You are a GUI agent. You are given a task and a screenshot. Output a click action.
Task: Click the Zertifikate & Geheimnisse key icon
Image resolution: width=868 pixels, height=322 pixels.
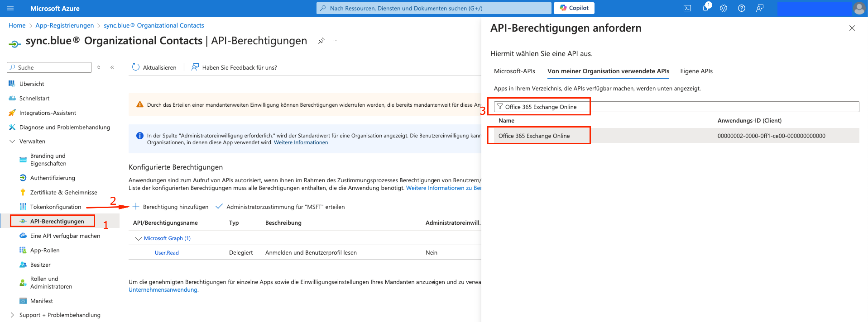(23, 192)
